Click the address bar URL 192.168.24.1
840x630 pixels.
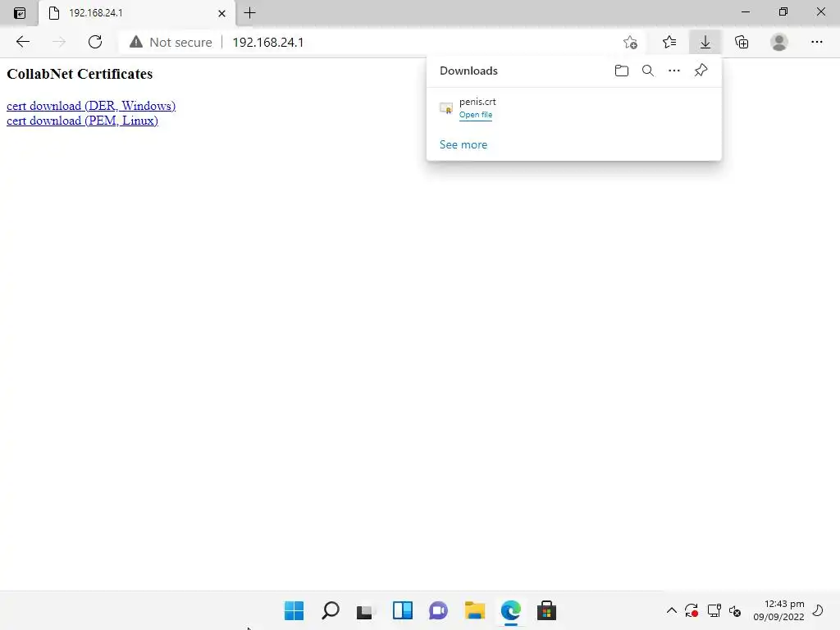pyautogui.click(x=268, y=43)
